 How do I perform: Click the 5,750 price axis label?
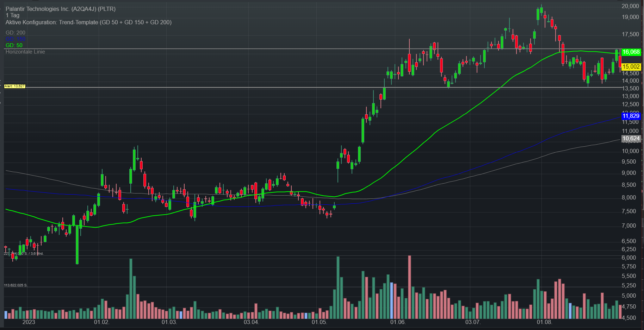[x=629, y=267]
